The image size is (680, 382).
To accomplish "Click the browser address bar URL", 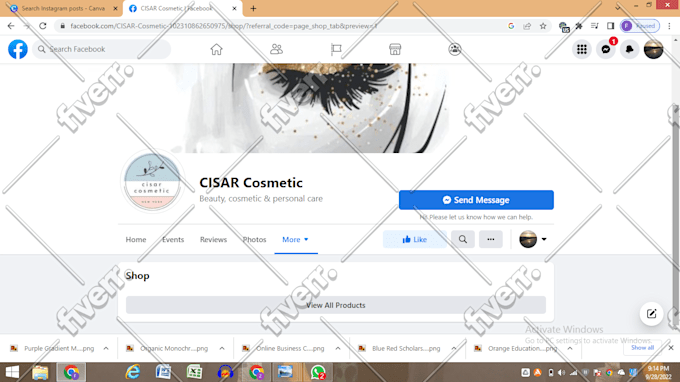I will click(x=223, y=26).
